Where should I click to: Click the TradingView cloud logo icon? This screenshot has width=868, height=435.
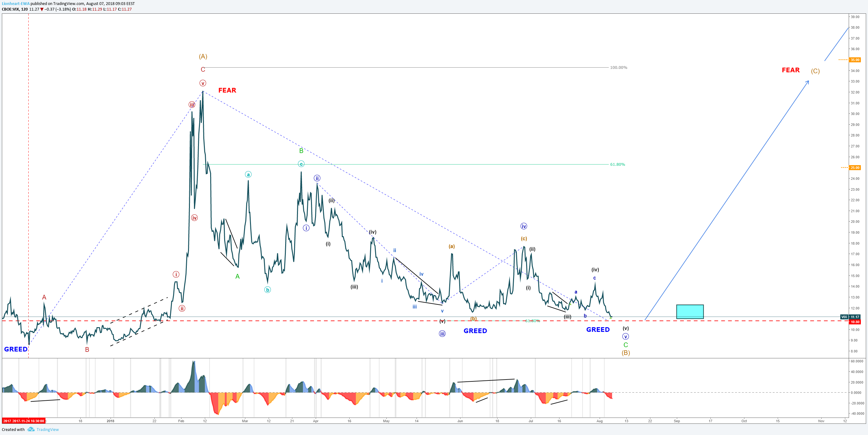click(31, 429)
